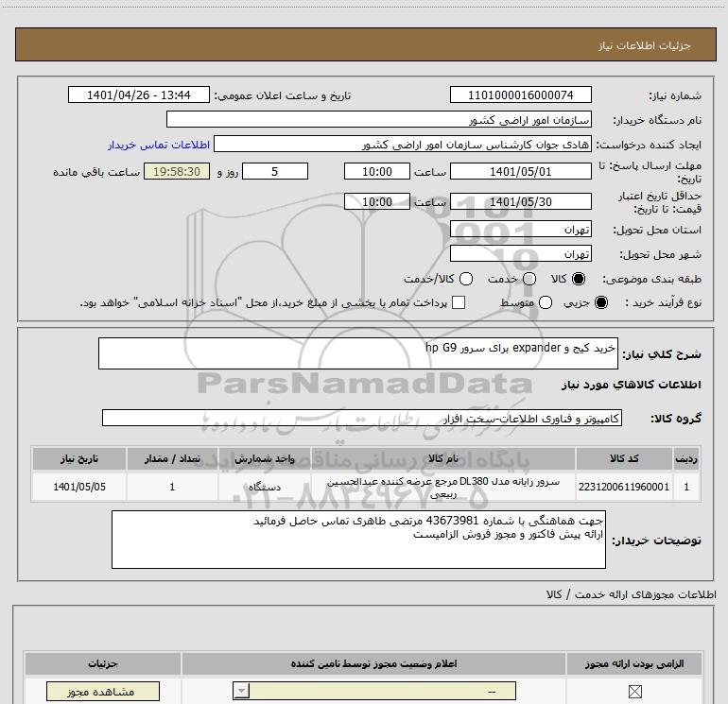The height and width of the screenshot is (704, 728).
Task: Click the request creator field
Action: click(403, 144)
